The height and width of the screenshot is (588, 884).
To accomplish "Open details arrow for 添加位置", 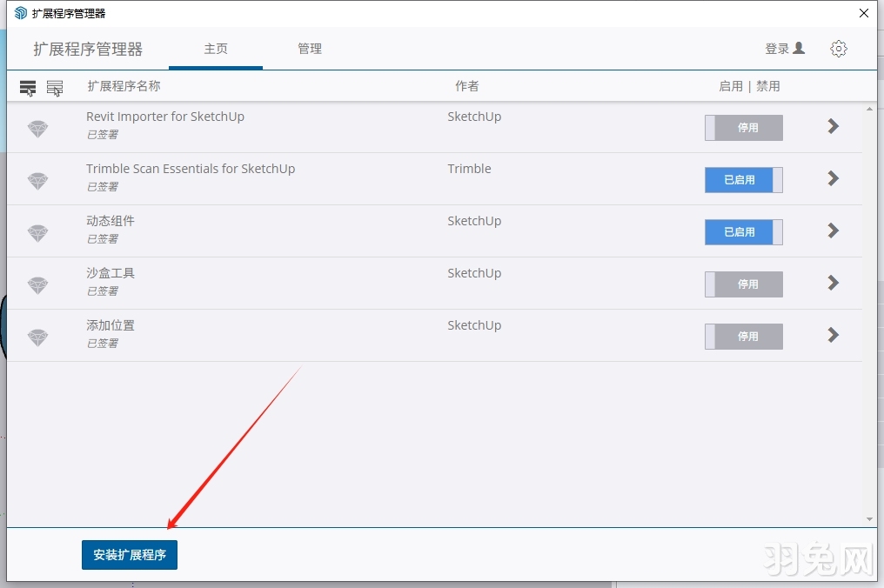I will [x=833, y=335].
